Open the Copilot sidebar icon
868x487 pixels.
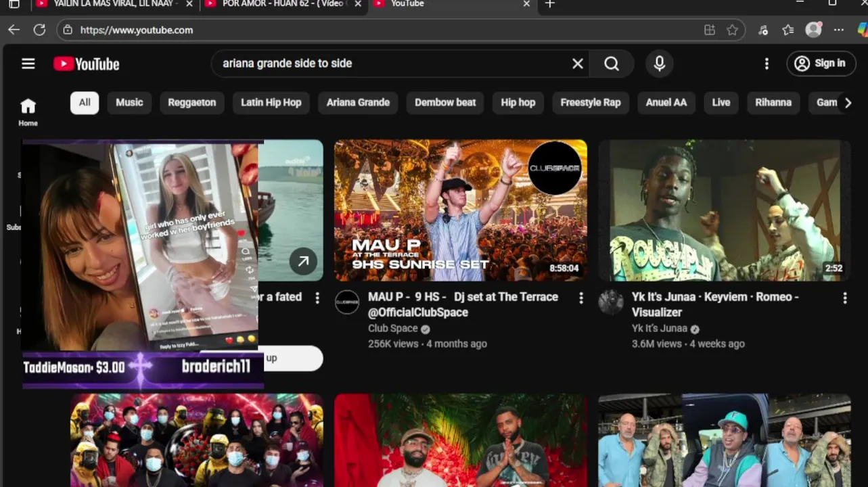point(862,30)
